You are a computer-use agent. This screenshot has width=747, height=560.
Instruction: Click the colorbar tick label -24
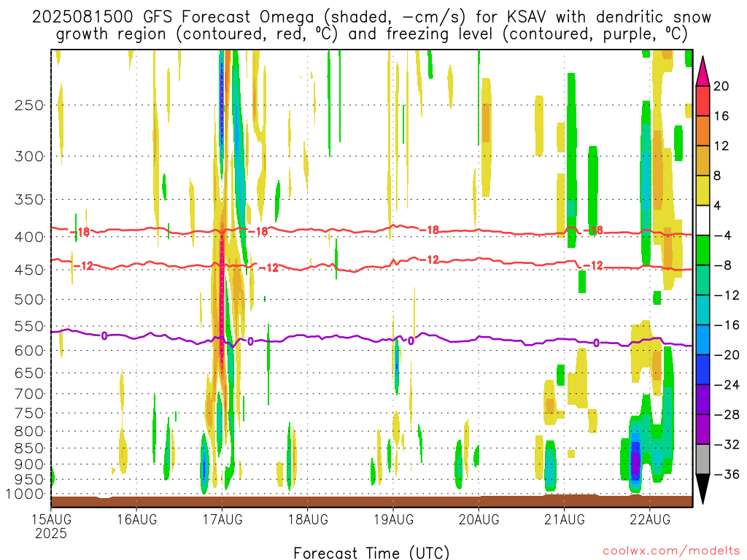click(727, 385)
